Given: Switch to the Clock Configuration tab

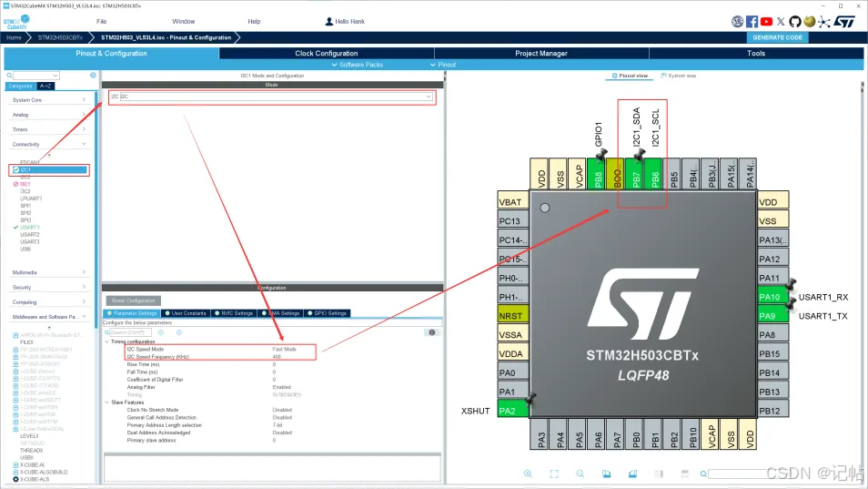Looking at the screenshot, I should point(326,54).
